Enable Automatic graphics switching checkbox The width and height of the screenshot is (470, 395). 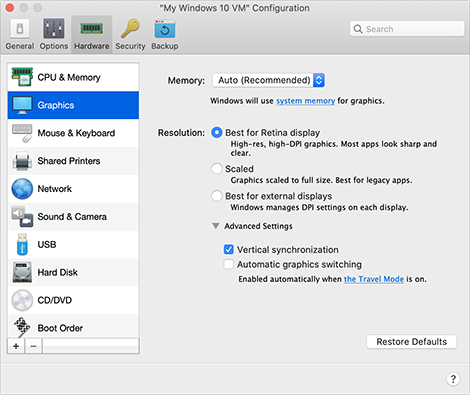pos(229,264)
